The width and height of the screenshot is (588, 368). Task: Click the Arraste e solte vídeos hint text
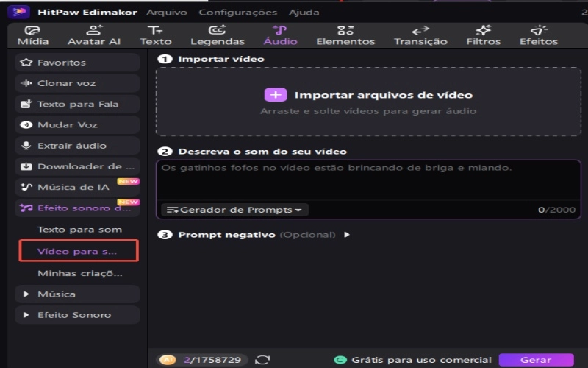[x=368, y=111]
